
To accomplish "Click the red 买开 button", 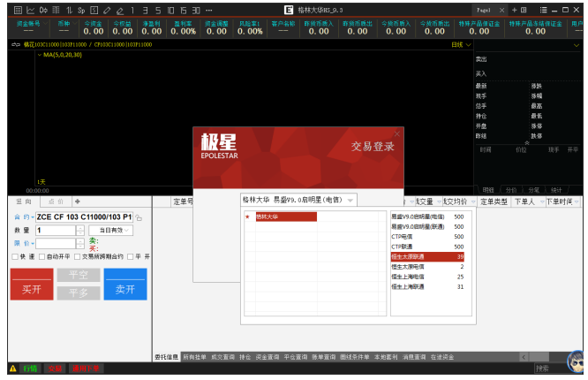I will point(32,285).
